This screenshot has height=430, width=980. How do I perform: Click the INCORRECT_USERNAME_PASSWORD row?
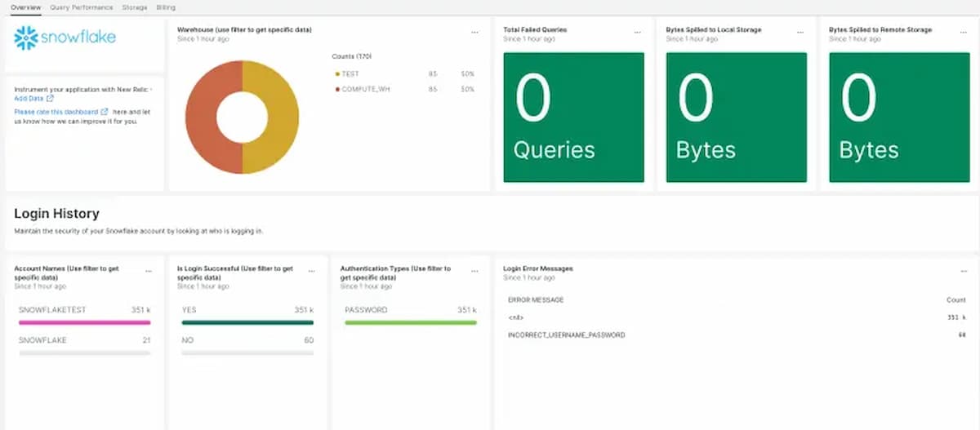[x=737, y=335]
